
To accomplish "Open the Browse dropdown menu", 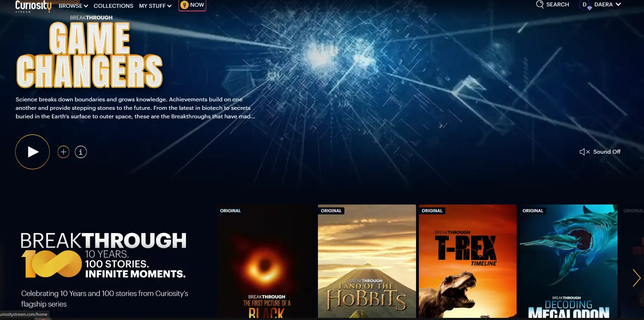I will pos(73,6).
